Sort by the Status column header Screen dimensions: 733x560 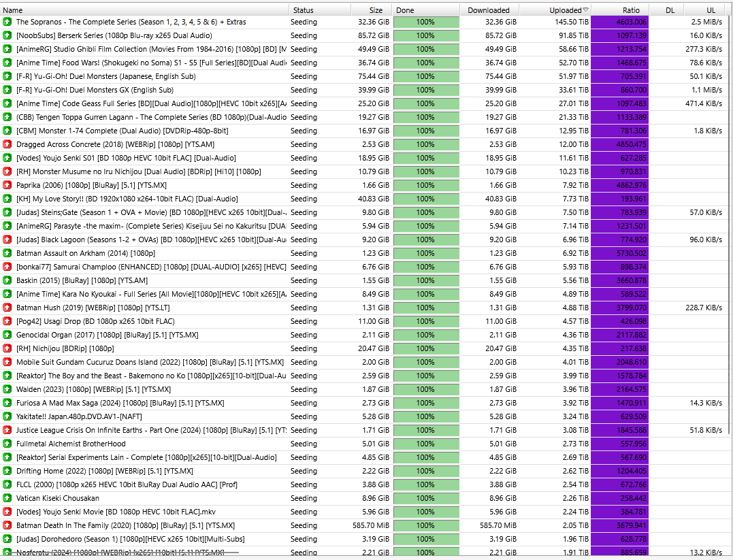[320, 10]
